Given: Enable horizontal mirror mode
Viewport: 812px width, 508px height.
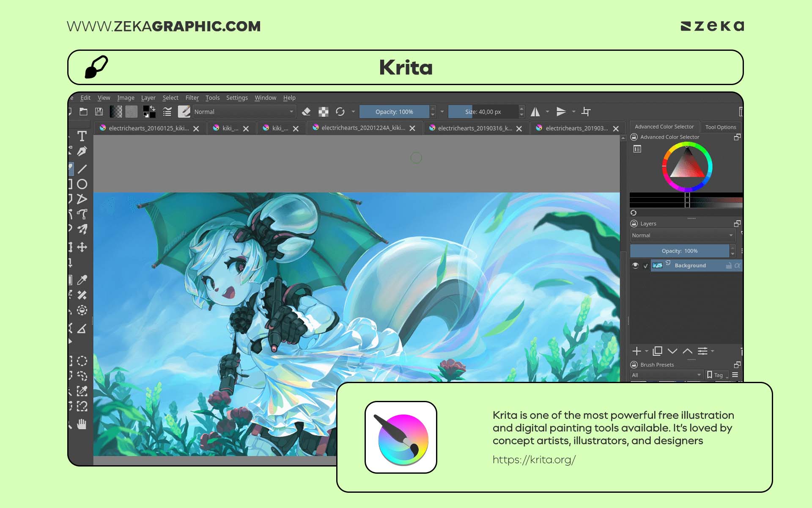Looking at the screenshot, I should (x=535, y=111).
